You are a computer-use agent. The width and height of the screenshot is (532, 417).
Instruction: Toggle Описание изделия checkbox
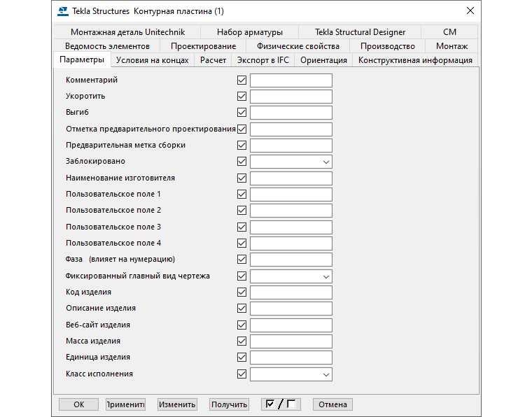242,309
